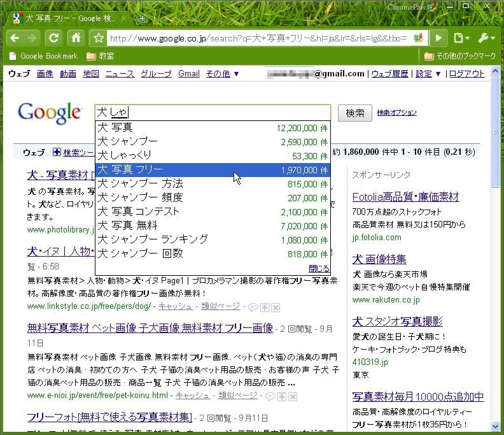Bookmark this page with the star icon
Screen dimensions: 504x435
pos(99,38)
